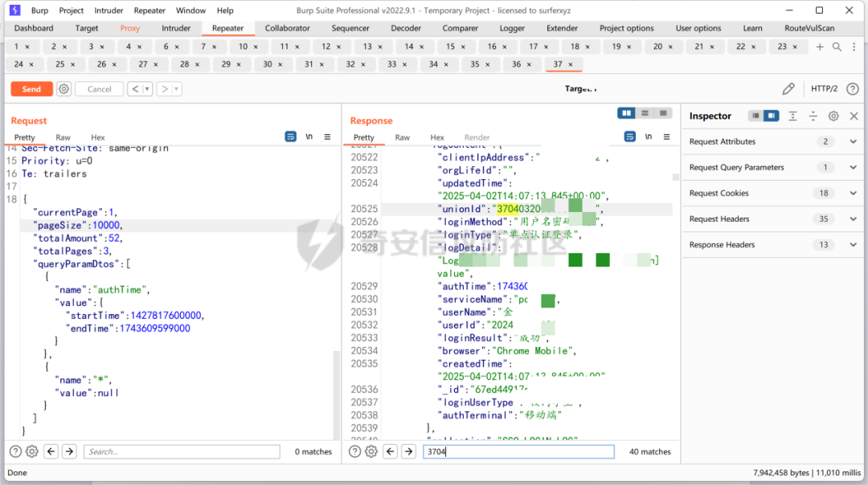The image size is (868, 485).
Task: Open the Window menu
Action: (190, 10)
